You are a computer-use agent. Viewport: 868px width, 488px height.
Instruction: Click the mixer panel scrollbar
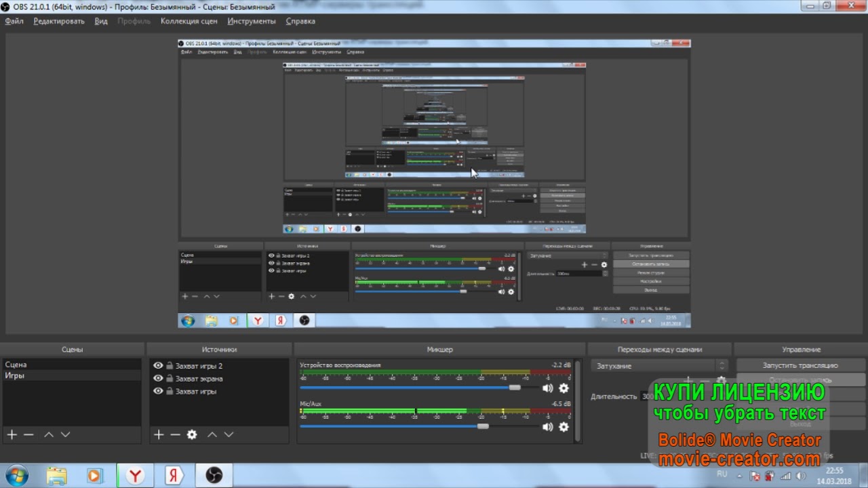(578, 401)
